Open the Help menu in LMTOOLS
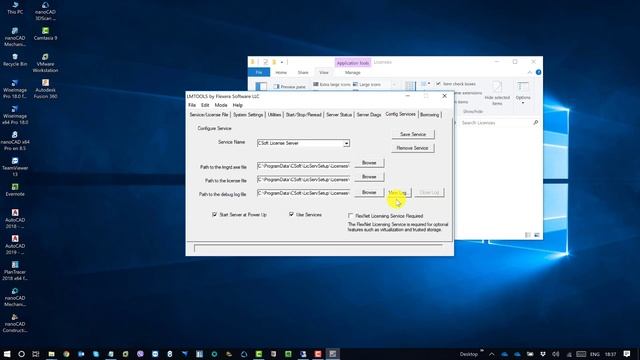The height and width of the screenshot is (360, 640). coord(238,105)
